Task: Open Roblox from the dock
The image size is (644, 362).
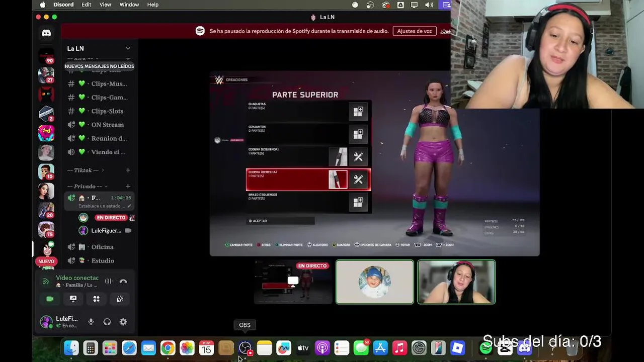Action: pyautogui.click(x=457, y=348)
